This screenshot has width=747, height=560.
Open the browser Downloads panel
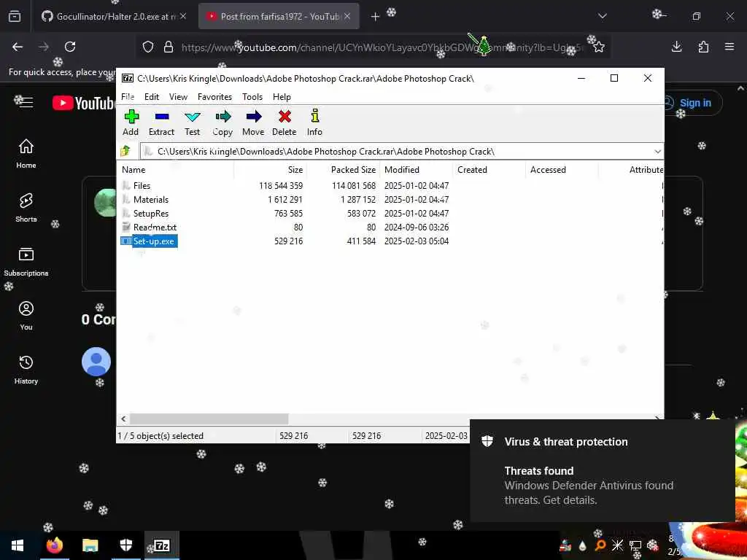(x=676, y=47)
